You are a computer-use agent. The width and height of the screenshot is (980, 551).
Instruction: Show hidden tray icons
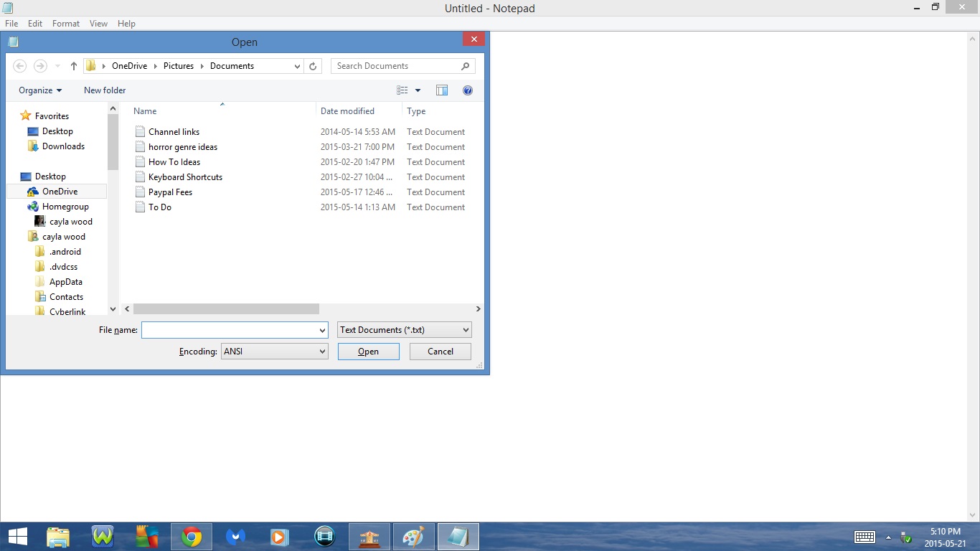[888, 537]
